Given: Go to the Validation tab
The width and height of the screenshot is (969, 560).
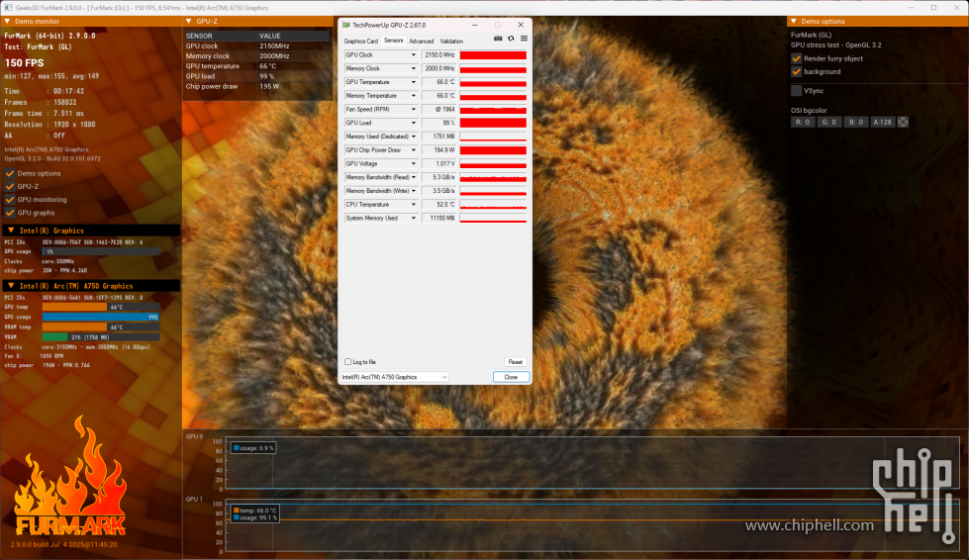Looking at the screenshot, I should coord(451,42).
